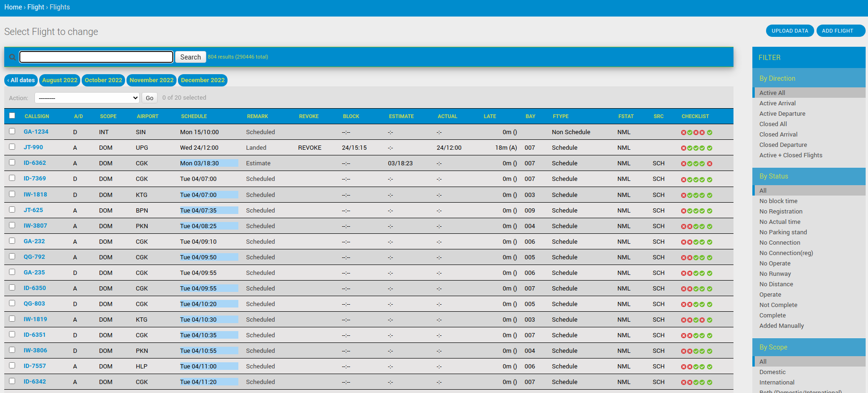The height and width of the screenshot is (393, 868).
Task: Toggle the select-all checkbox in table header
Action: coord(12,116)
